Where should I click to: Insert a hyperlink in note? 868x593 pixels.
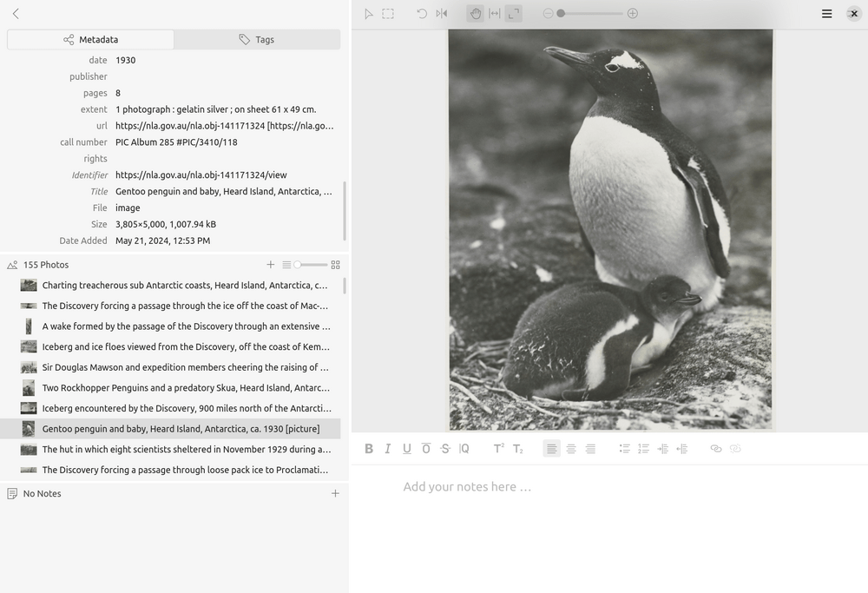click(716, 449)
